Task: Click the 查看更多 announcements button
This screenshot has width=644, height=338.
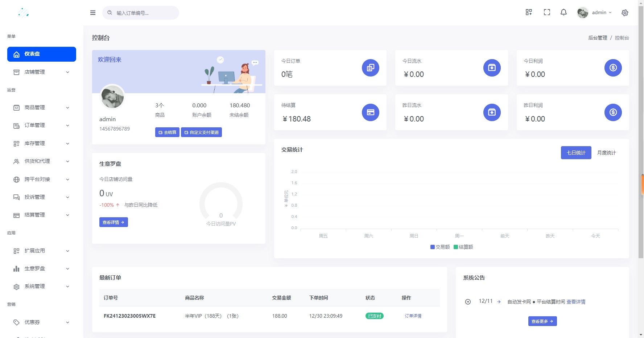Action: 542,321
